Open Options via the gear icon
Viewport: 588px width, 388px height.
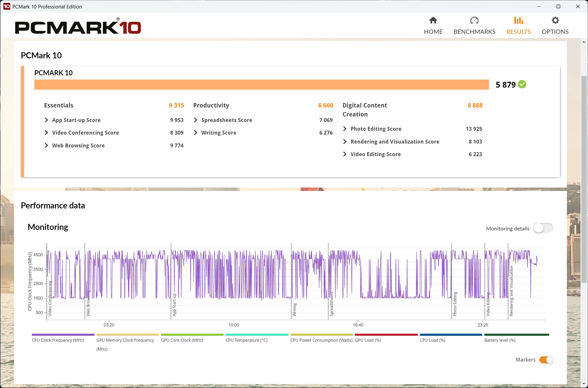(555, 20)
